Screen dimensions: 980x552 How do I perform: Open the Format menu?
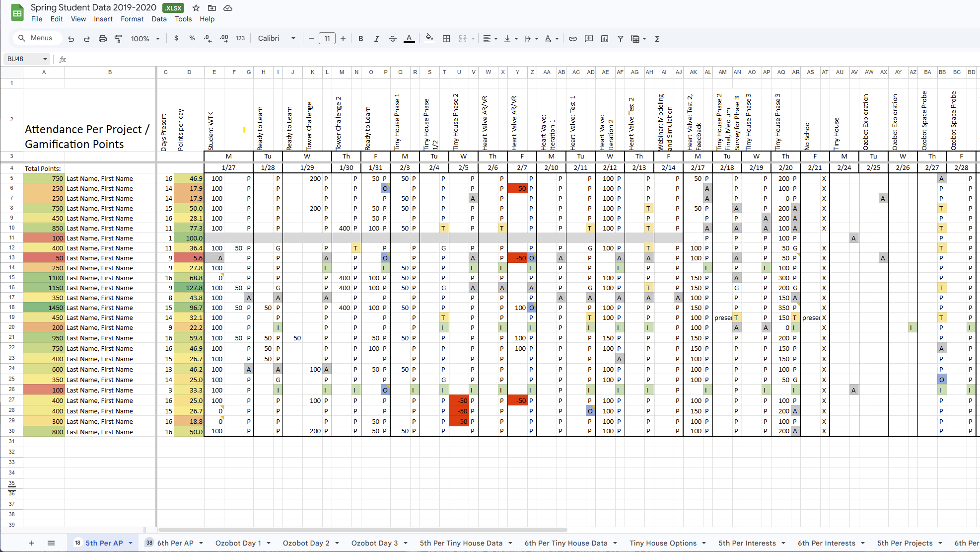click(132, 19)
